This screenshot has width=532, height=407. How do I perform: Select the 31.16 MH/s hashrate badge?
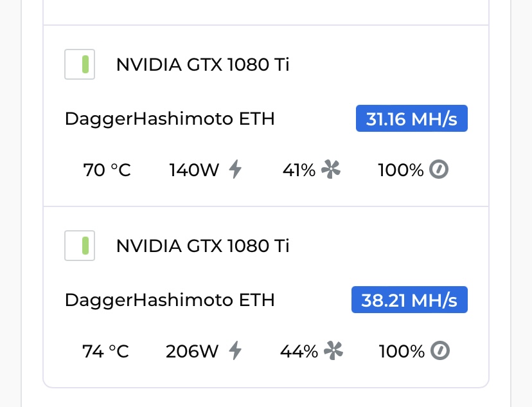412,118
